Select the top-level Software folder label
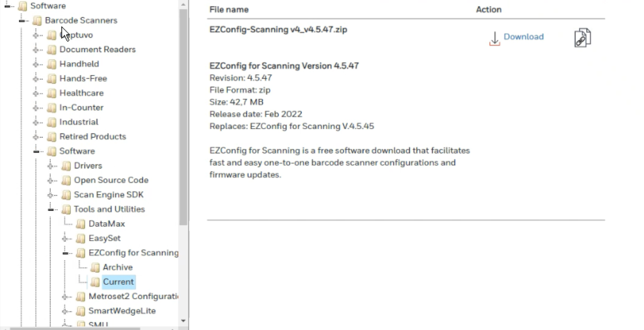The height and width of the screenshot is (330, 644). coord(48,6)
